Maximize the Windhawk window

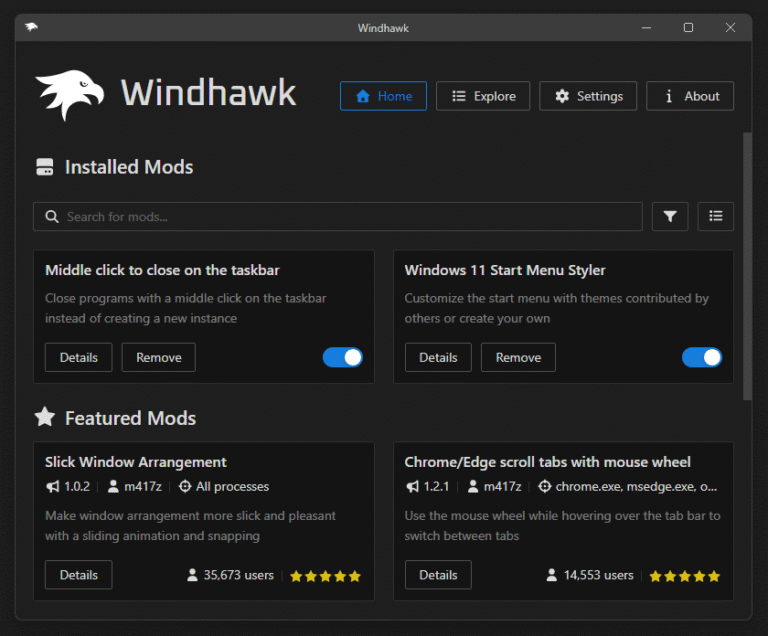[688, 27]
